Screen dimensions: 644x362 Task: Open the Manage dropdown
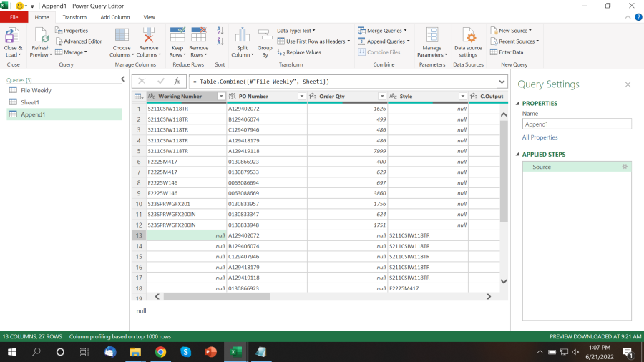click(x=71, y=52)
